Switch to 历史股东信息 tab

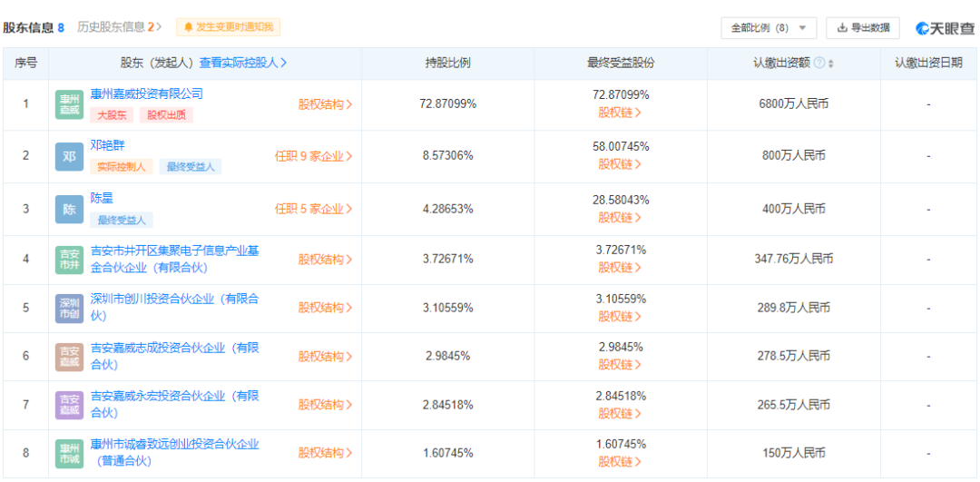click(120, 27)
